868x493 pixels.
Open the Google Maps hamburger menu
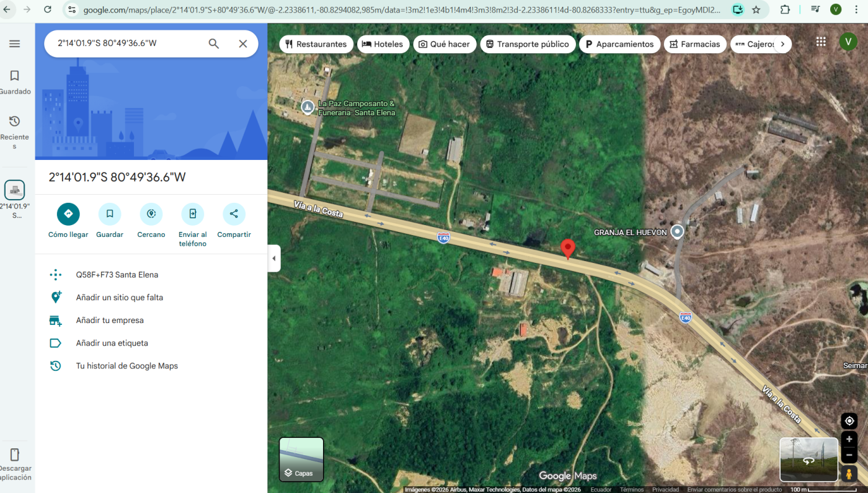tap(14, 44)
